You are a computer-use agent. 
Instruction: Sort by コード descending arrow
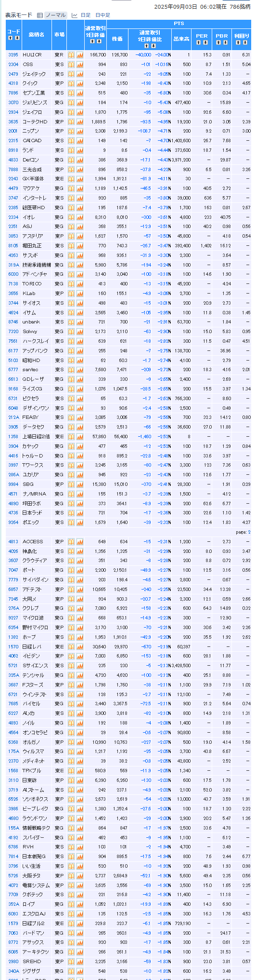point(16,38)
